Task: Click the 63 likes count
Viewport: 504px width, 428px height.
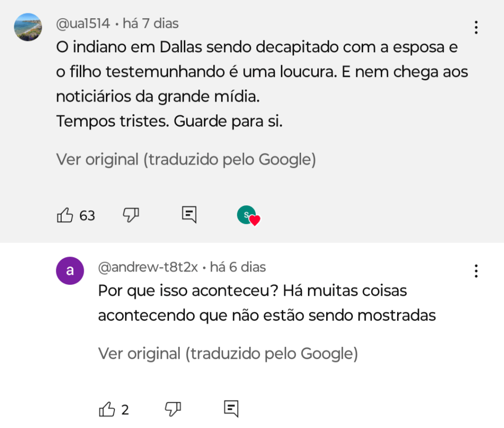Action: click(x=87, y=216)
